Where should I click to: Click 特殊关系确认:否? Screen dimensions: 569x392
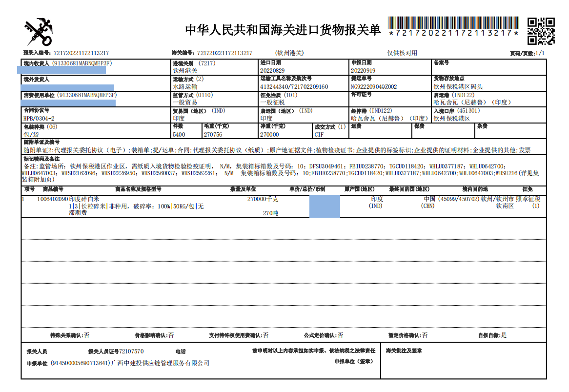70,335
